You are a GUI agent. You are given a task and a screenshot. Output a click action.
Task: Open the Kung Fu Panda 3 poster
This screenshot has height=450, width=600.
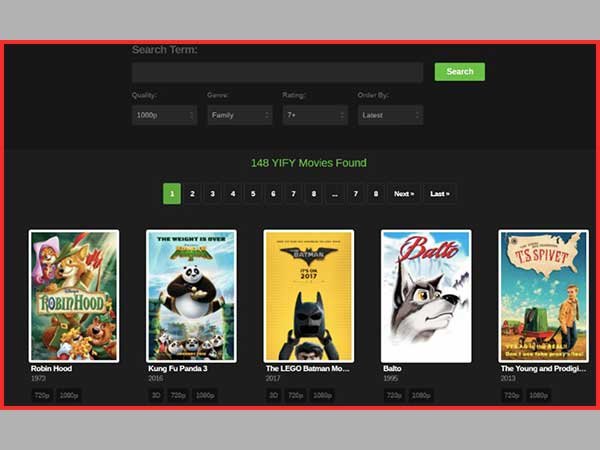coord(191,296)
